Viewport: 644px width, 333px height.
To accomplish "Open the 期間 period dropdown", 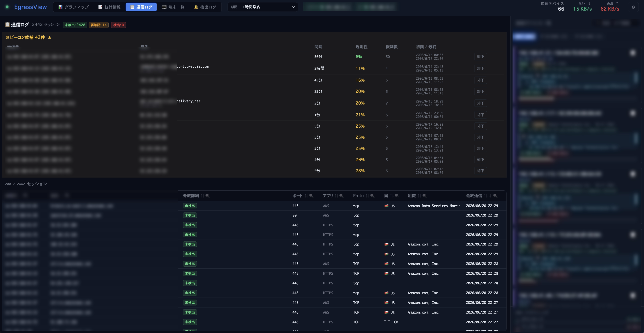I will pyautogui.click(x=263, y=7).
